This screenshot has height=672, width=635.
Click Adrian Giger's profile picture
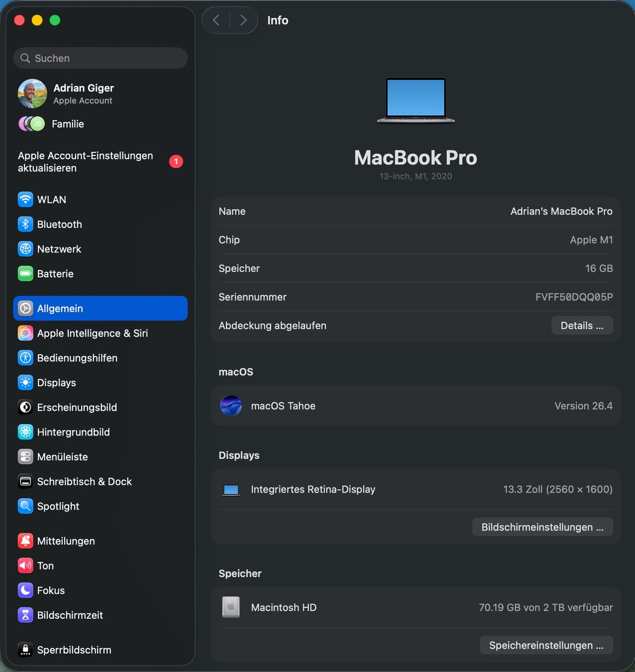pyautogui.click(x=32, y=94)
